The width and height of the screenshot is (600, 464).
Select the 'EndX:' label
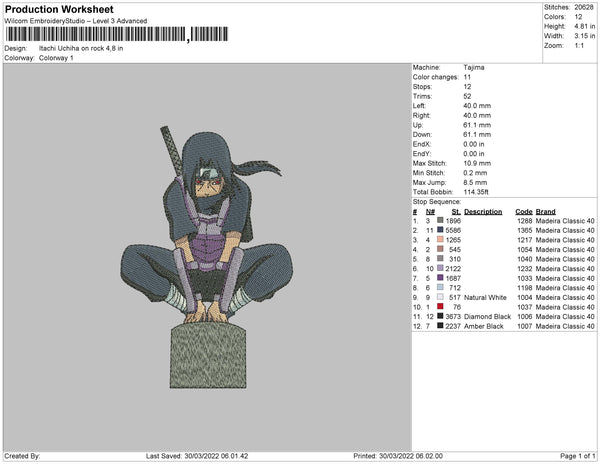click(x=422, y=144)
